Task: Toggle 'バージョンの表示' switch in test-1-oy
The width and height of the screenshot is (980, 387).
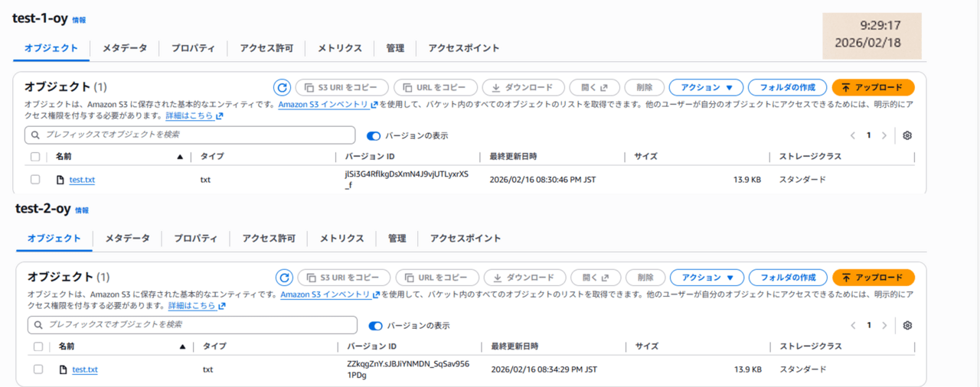Action: [374, 135]
